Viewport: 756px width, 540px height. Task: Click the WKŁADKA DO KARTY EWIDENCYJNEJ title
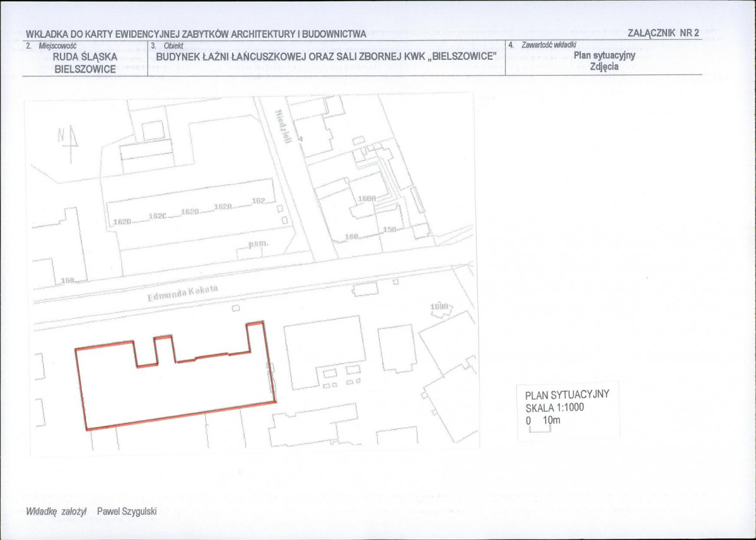195,34
